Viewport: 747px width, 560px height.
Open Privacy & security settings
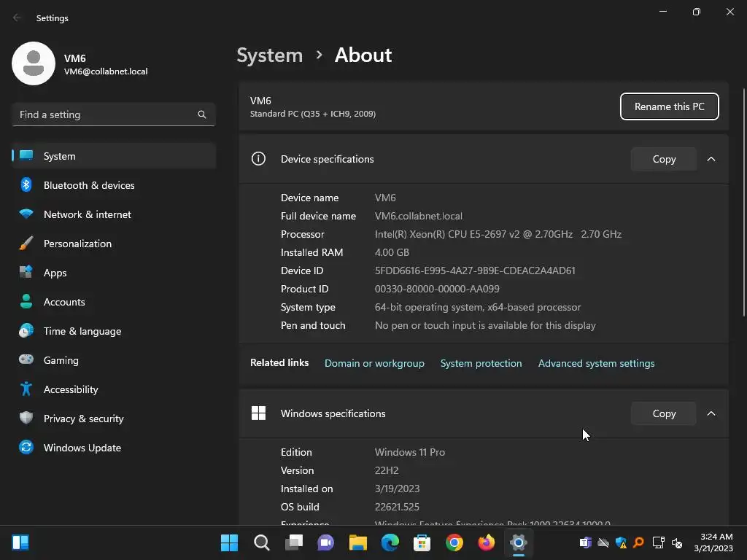pos(113,419)
